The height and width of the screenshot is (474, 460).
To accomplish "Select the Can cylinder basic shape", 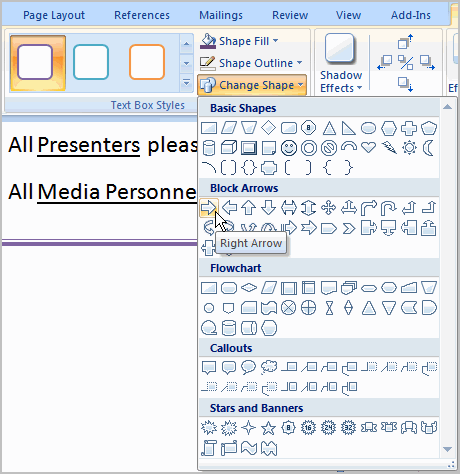I will coord(209,148).
